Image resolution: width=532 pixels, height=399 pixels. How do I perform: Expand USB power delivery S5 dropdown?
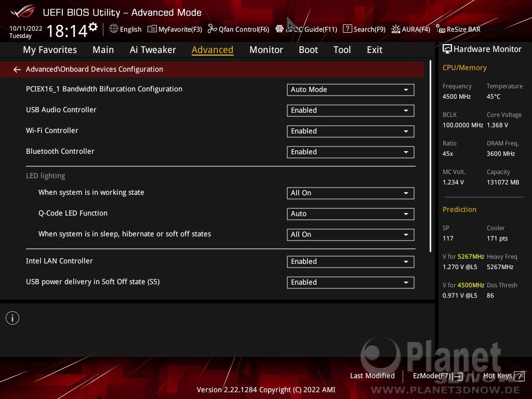[x=351, y=283]
